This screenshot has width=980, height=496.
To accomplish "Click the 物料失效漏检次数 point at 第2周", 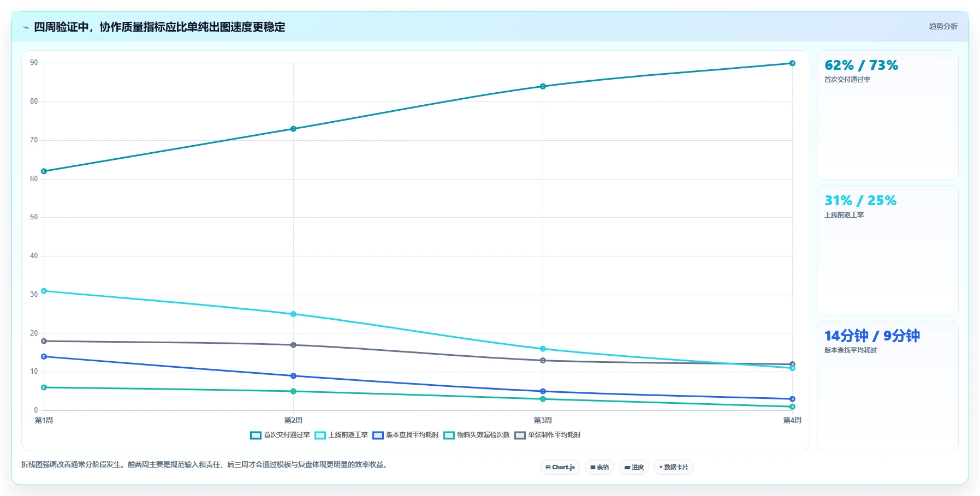I will click(293, 391).
